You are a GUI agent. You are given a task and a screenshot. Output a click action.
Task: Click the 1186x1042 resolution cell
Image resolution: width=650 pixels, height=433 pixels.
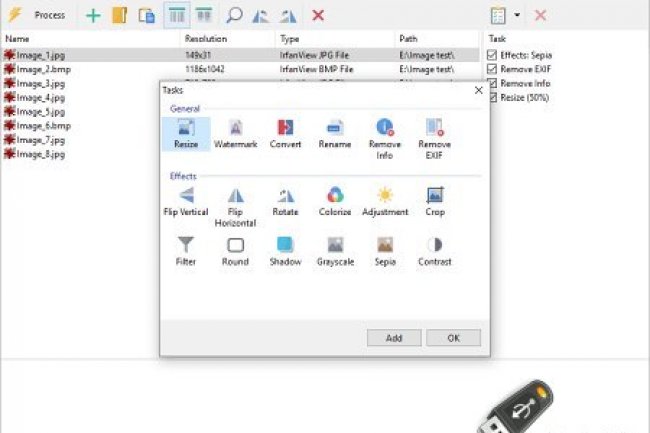click(x=205, y=69)
